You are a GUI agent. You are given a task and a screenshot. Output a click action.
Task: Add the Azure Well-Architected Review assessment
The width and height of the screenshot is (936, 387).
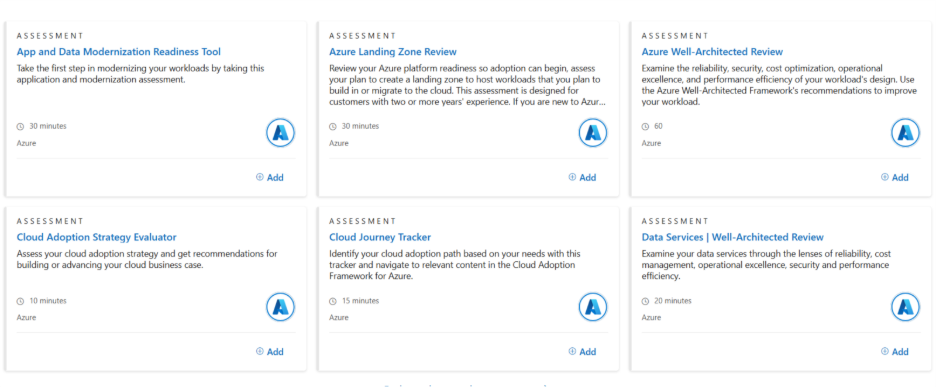pos(895,177)
